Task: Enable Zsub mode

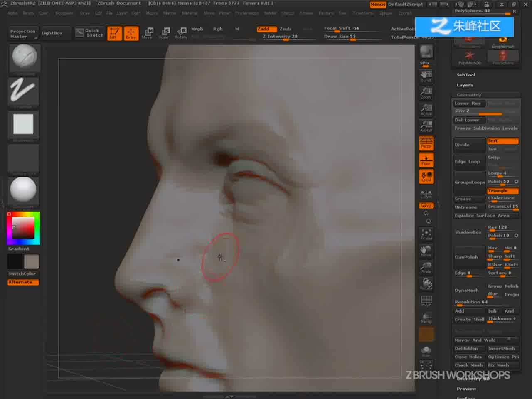Action: [x=285, y=29]
